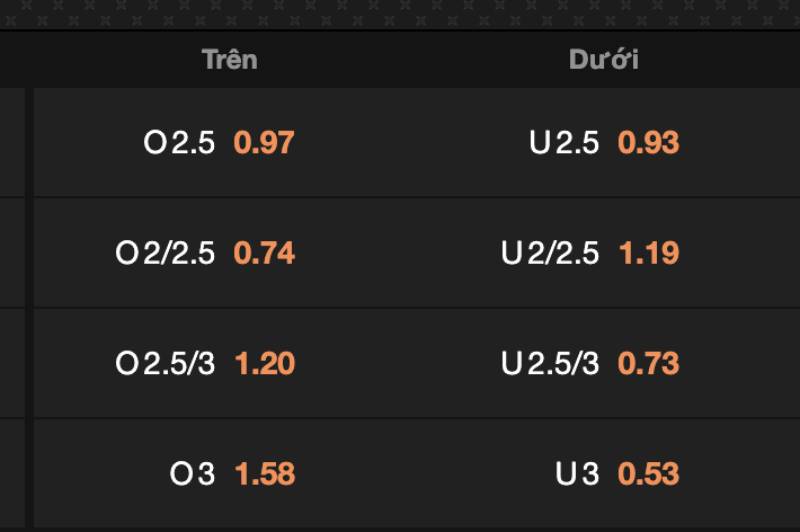Select the 1.20 odds on O 2.5/3

tap(265, 364)
